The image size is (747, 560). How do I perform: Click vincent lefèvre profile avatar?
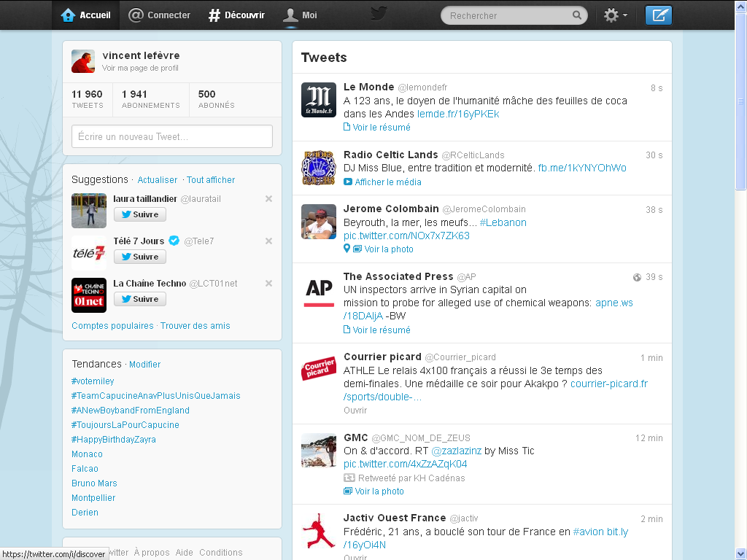[83, 61]
